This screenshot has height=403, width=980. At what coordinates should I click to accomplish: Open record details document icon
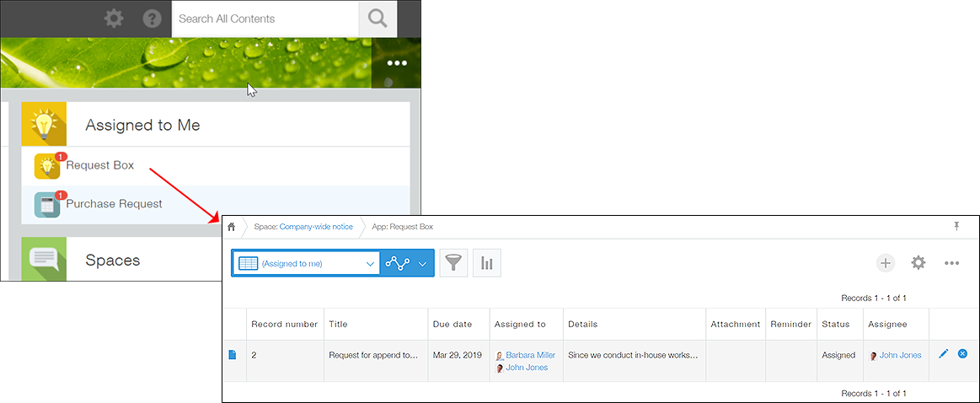click(233, 355)
